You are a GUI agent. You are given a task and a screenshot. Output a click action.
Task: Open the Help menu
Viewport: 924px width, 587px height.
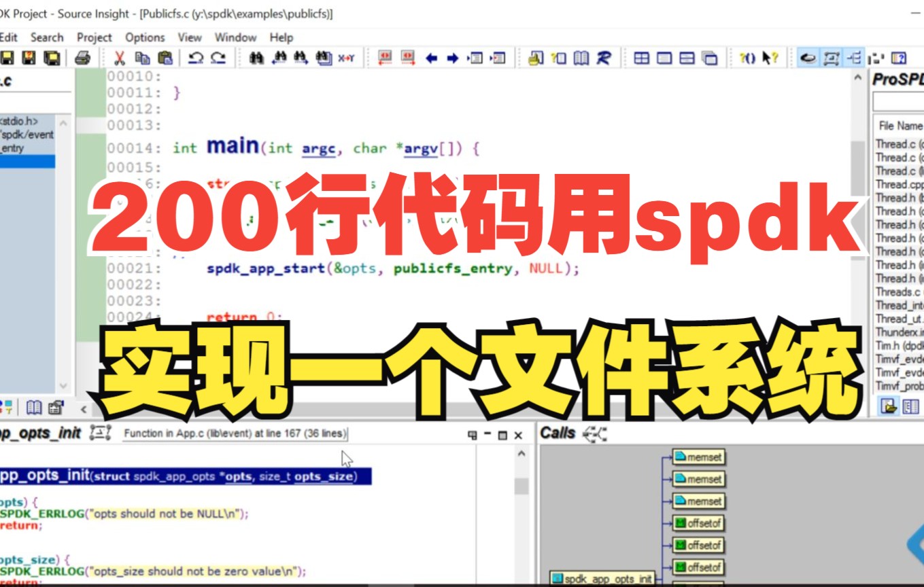[281, 37]
